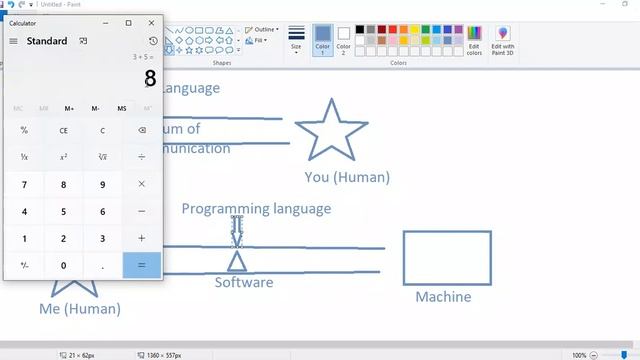The height and width of the screenshot is (360, 640).
Task: Click the minus operator in Calculator
Action: (142, 211)
